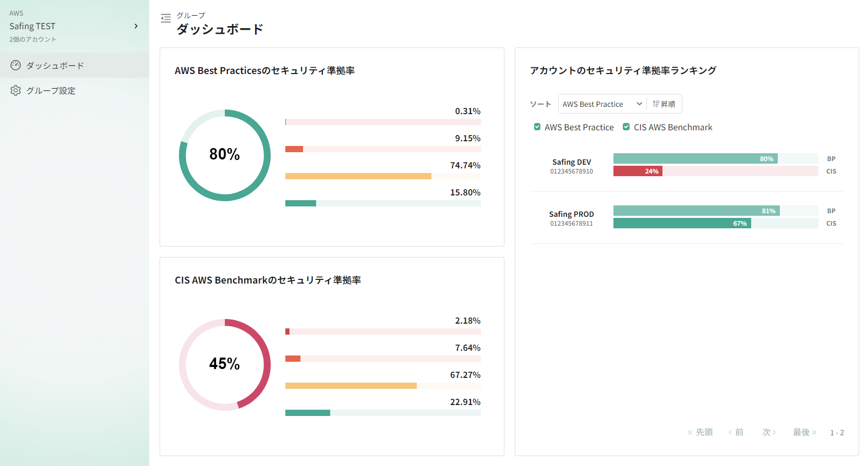
Task: Uncheck the CIS AWS Benchmark checkbox
Action: click(626, 127)
